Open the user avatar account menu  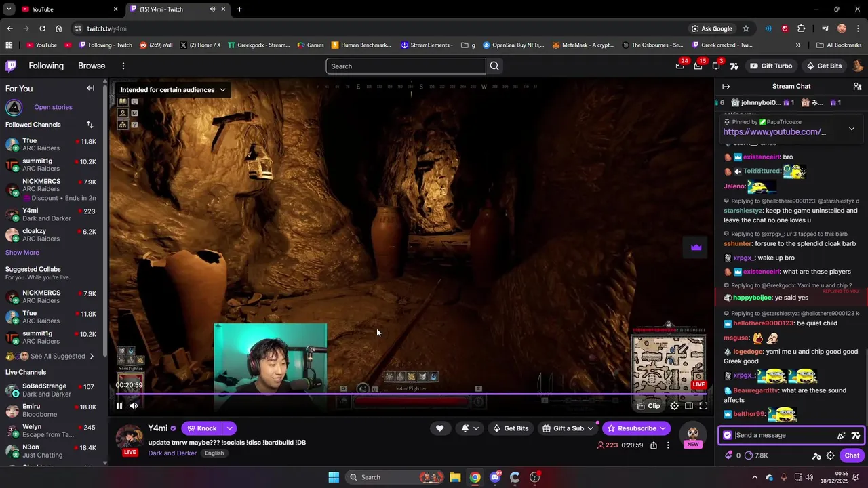857,66
